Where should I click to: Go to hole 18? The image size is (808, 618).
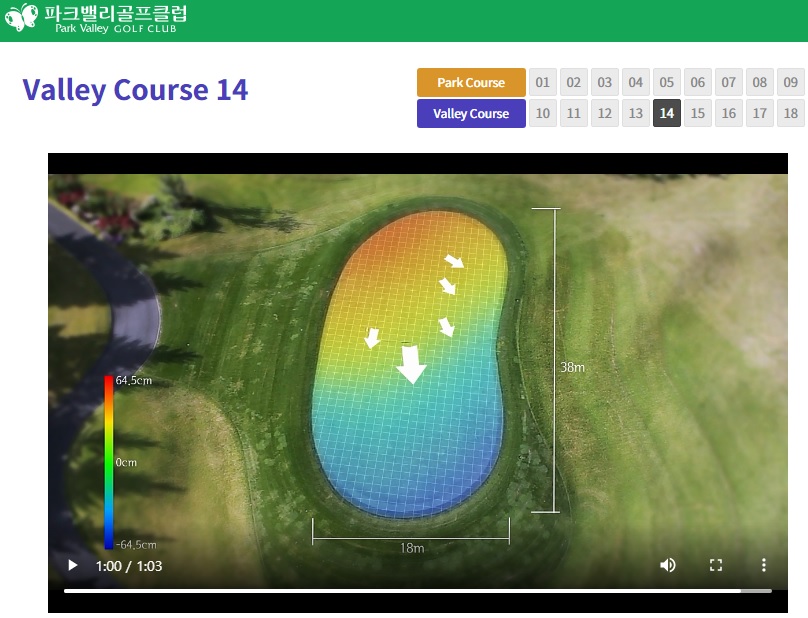(790, 113)
